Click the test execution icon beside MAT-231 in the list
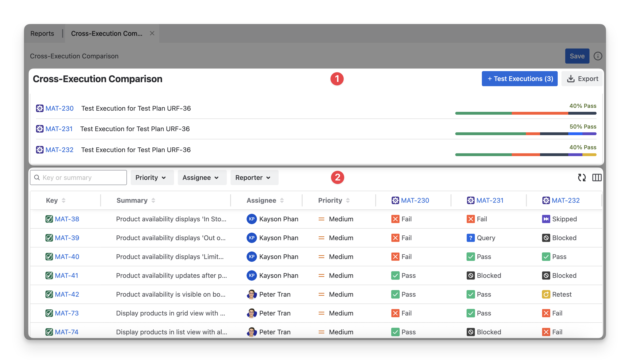 pyautogui.click(x=40, y=129)
